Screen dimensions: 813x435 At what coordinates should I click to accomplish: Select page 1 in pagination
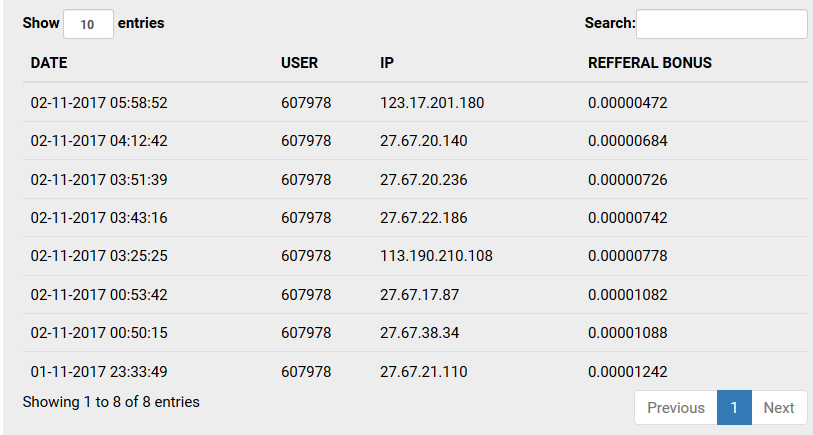click(x=734, y=408)
